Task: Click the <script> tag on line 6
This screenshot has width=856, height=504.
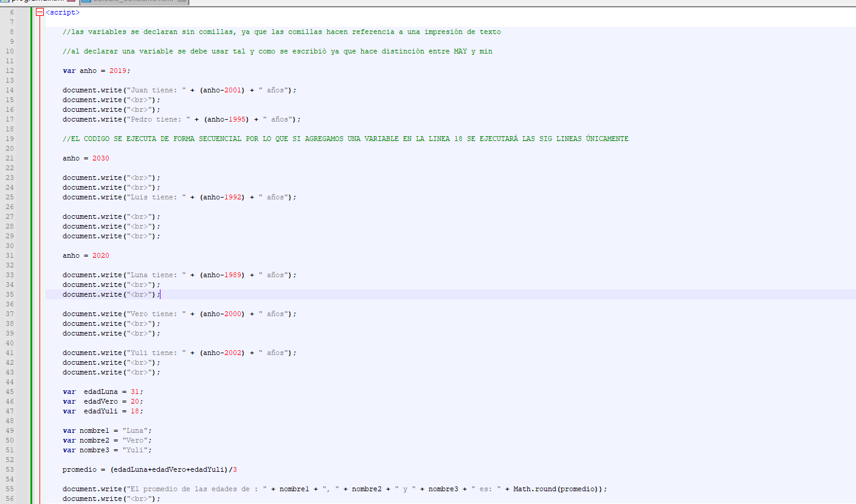Action: click(x=63, y=12)
